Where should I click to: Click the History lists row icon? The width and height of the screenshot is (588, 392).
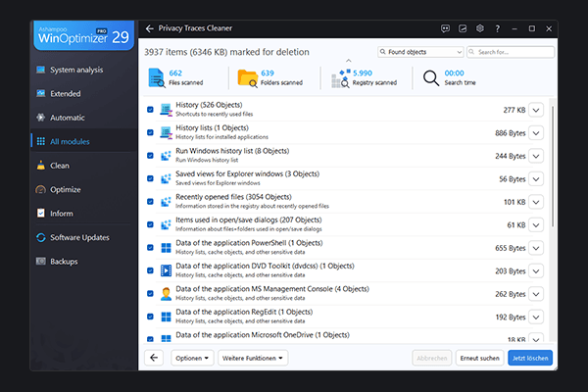pyautogui.click(x=166, y=132)
